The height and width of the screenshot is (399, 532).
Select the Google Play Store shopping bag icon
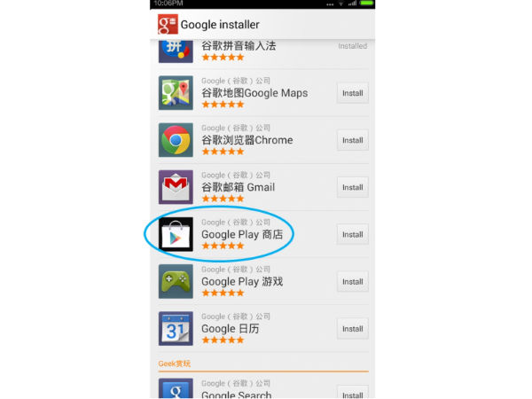[x=176, y=234]
